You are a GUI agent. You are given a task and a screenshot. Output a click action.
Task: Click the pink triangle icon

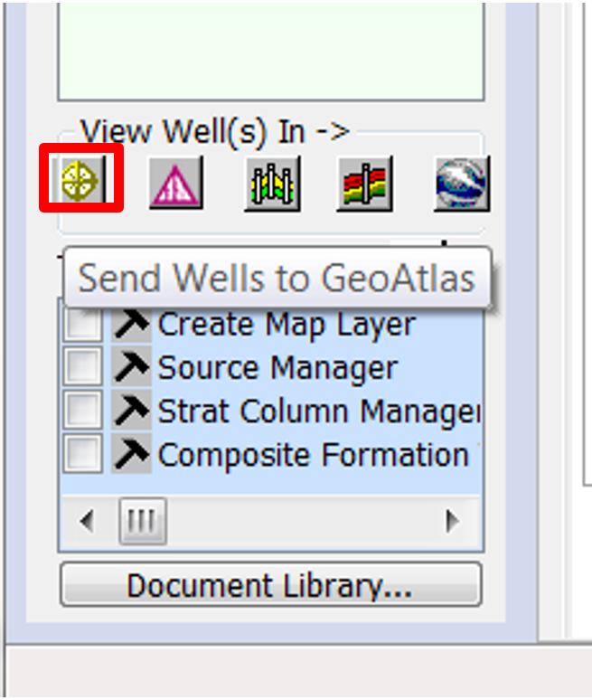click(x=176, y=183)
